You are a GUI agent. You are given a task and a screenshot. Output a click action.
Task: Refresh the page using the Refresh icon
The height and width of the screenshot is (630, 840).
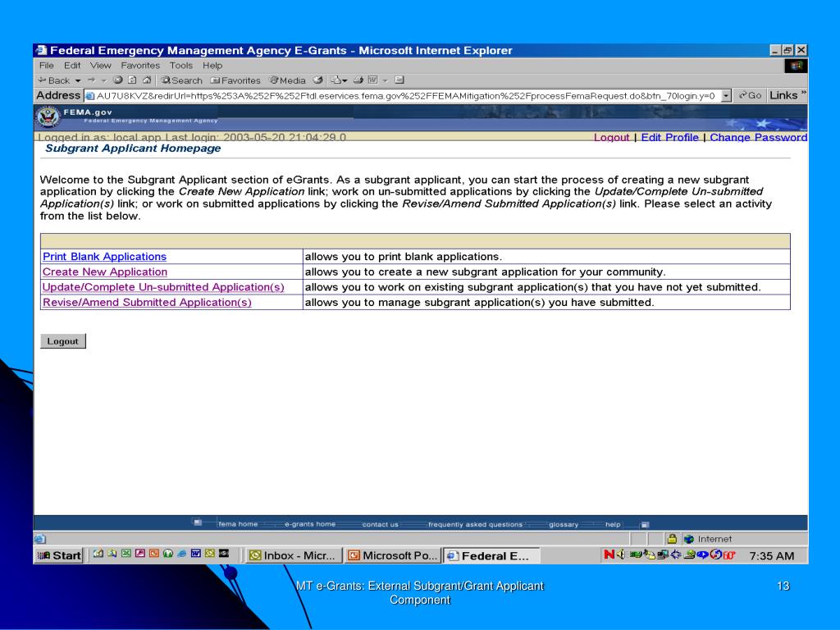tap(132, 80)
